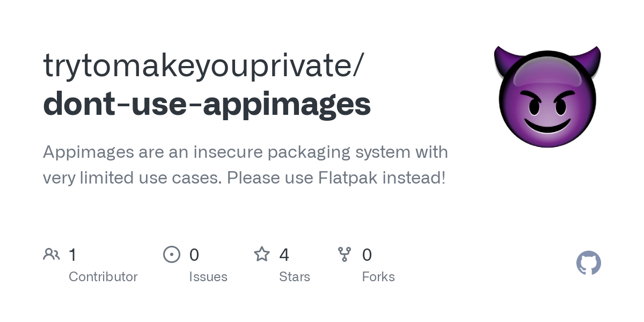Click the slash after the owner name
This screenshot has width=644, height=322.
coord(358,65)
